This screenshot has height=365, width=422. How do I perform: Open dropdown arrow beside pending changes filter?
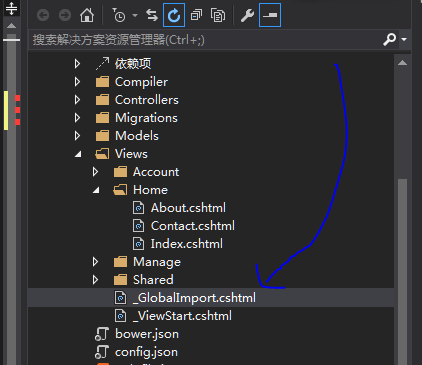pos(135,15)
